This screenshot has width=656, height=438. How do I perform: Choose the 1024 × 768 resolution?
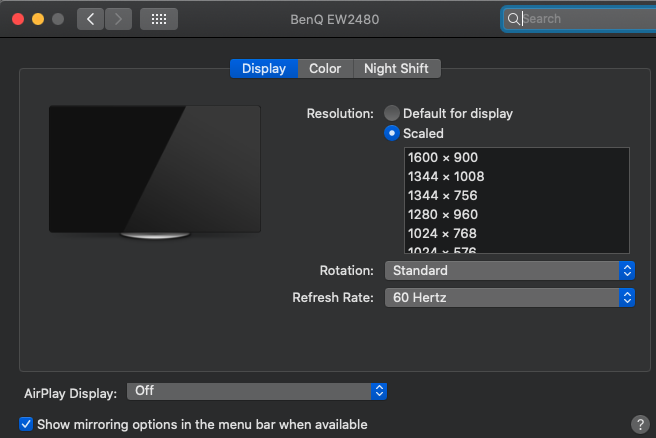click(x=517, y=233)
